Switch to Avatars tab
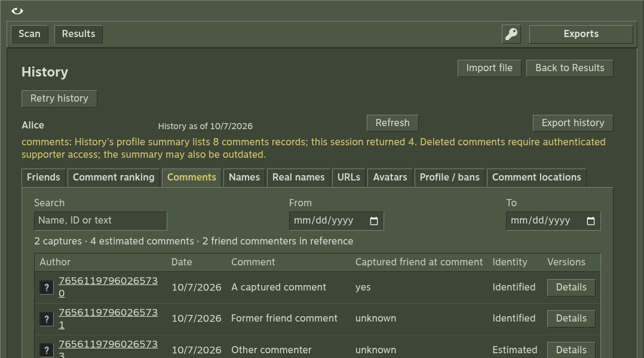The height and width of the screenshot is (358, 644). (x=390, y=178)
